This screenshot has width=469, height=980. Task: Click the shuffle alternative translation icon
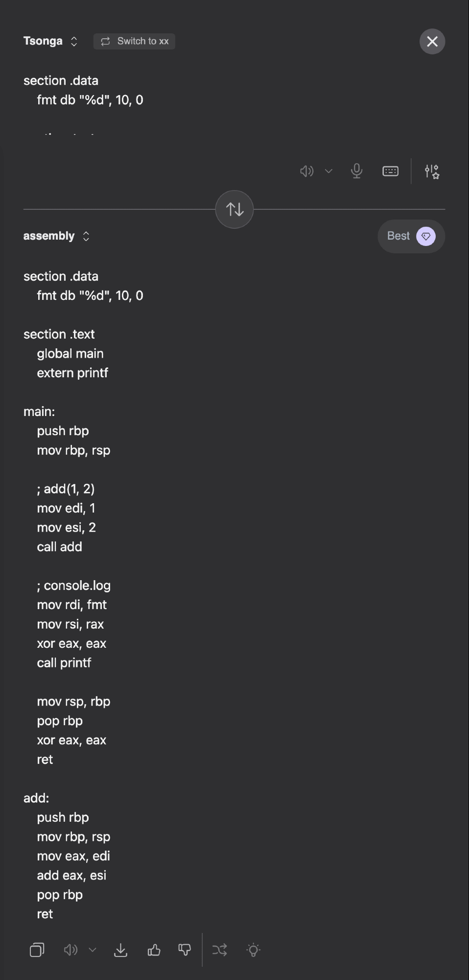219,950
